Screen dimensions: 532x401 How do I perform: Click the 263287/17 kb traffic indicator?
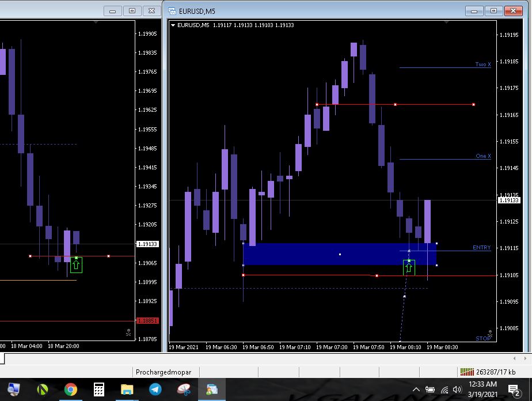(496, 372)
